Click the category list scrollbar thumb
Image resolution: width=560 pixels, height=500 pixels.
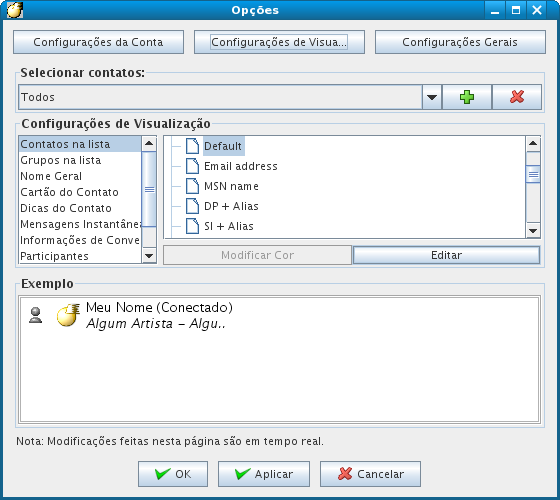(149, 189)
